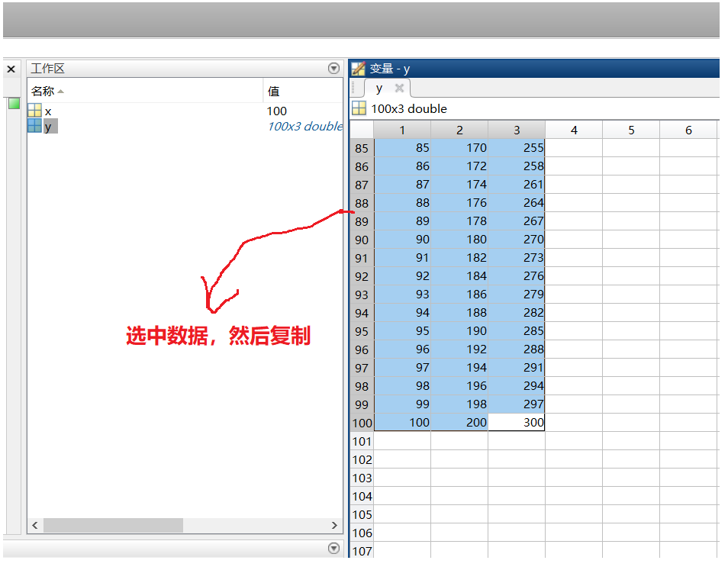Click the empty cell in row 101 column 1
Image resolution: width=728 pixels, height=570 pixels.
coord(402,441)
